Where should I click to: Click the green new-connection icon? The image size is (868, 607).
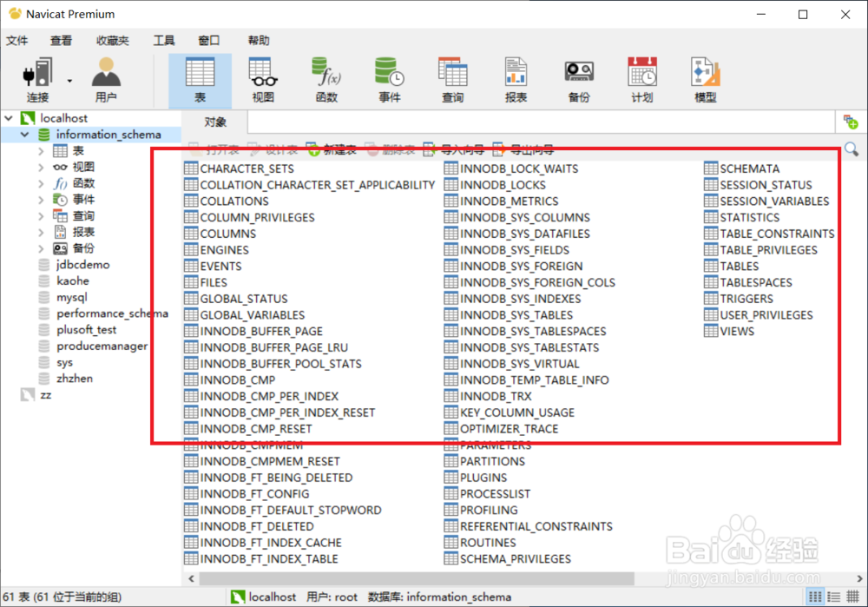point(852,122)
